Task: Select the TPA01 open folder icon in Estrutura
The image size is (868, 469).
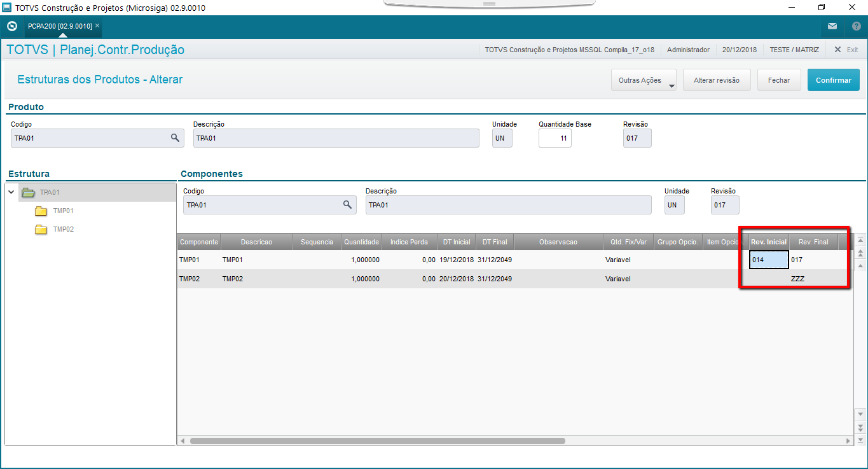Action: 27,192
